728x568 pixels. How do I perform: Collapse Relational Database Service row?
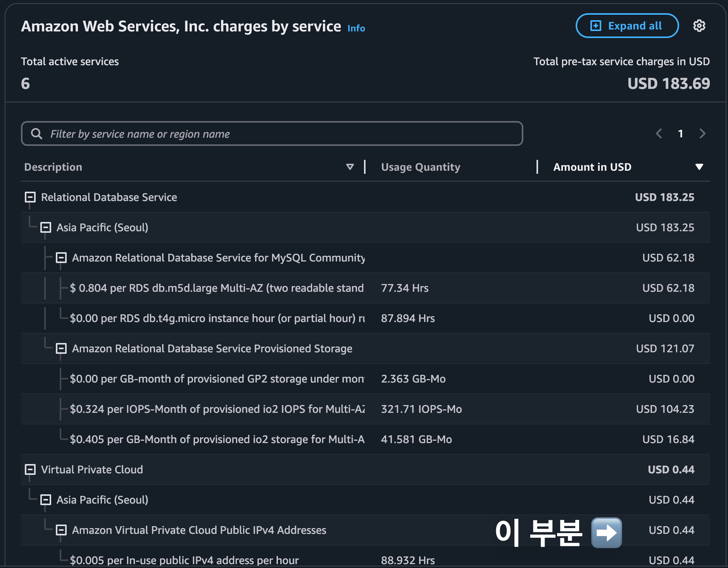pos(30,197)
